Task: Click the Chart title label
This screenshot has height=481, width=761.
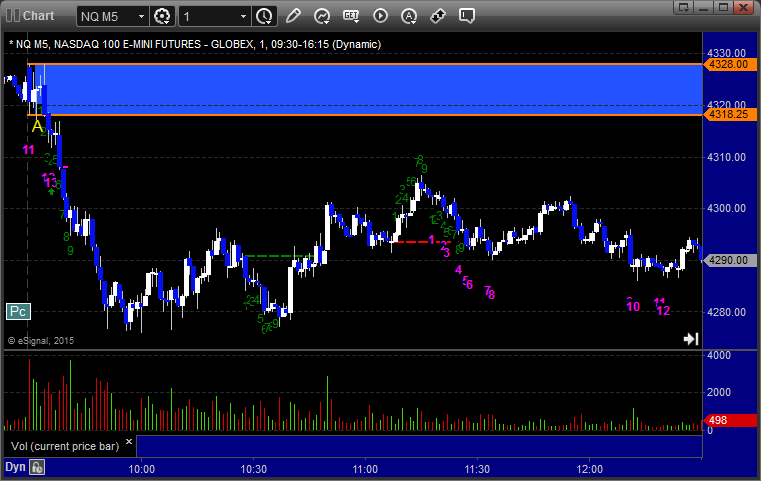Action: (38, 16)
